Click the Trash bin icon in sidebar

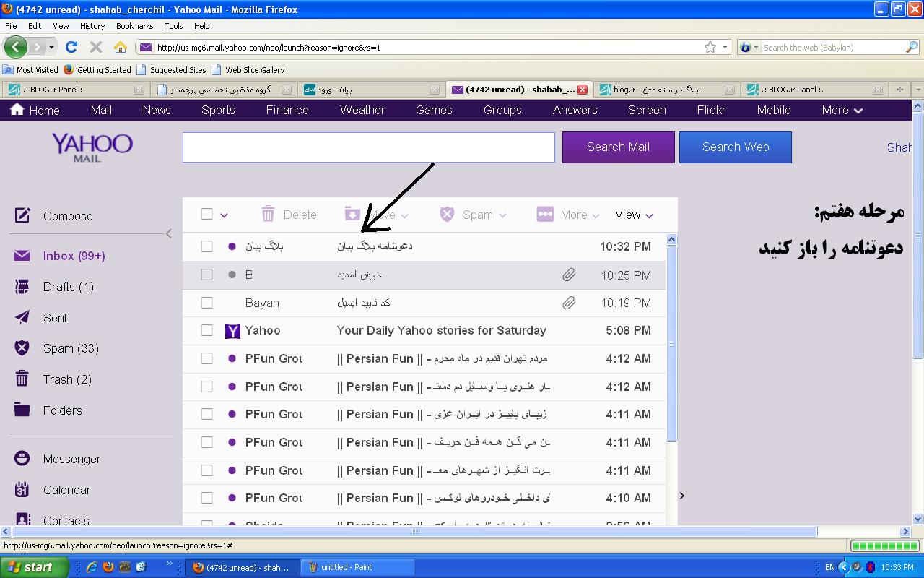pyautogui.click(x=22, y=379)
